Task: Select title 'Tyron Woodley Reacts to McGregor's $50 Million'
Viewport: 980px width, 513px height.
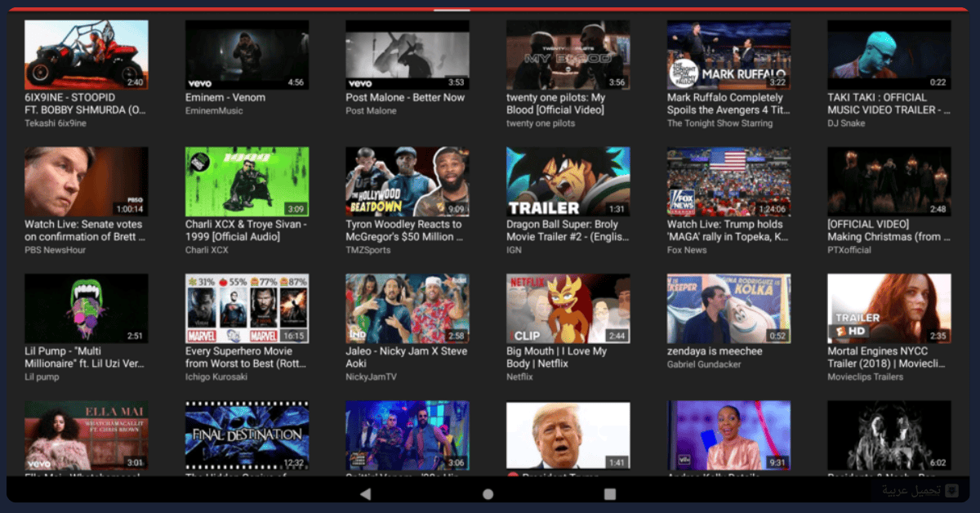Action: (405, 230)
